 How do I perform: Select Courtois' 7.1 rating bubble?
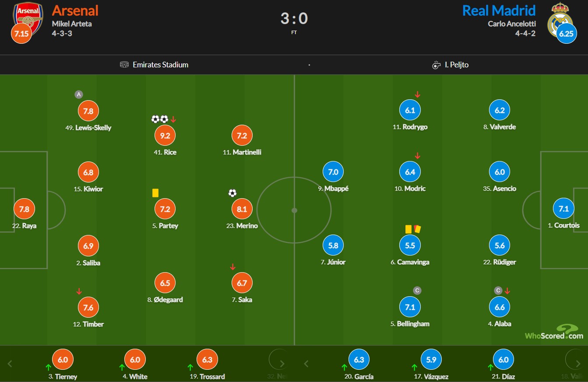click(563, 209)
